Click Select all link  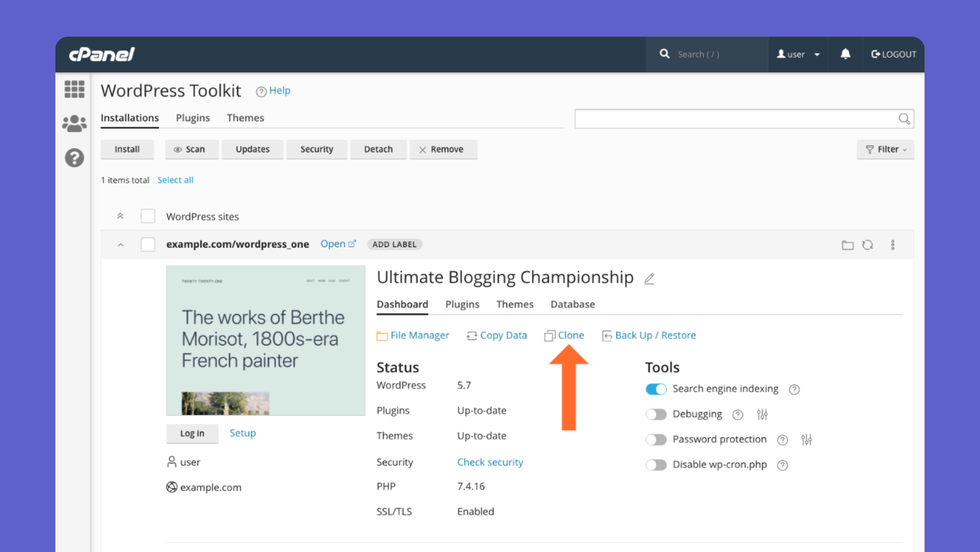176,180
